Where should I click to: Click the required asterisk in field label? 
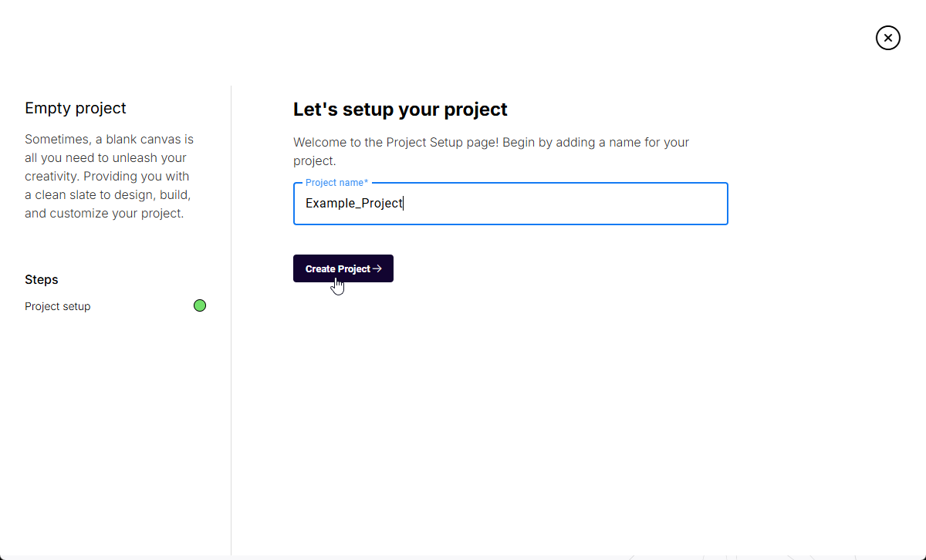pyautogui.click(x=367, y=183)
